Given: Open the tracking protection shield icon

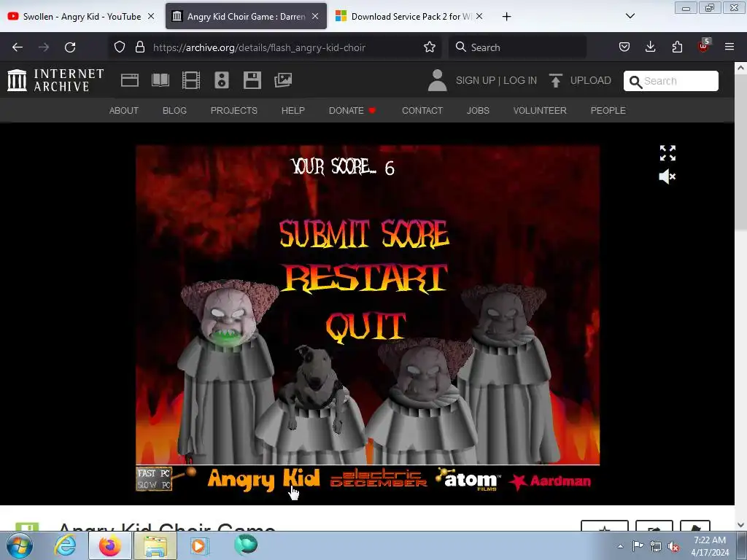Looking at the screenshot, I should 120,47.
